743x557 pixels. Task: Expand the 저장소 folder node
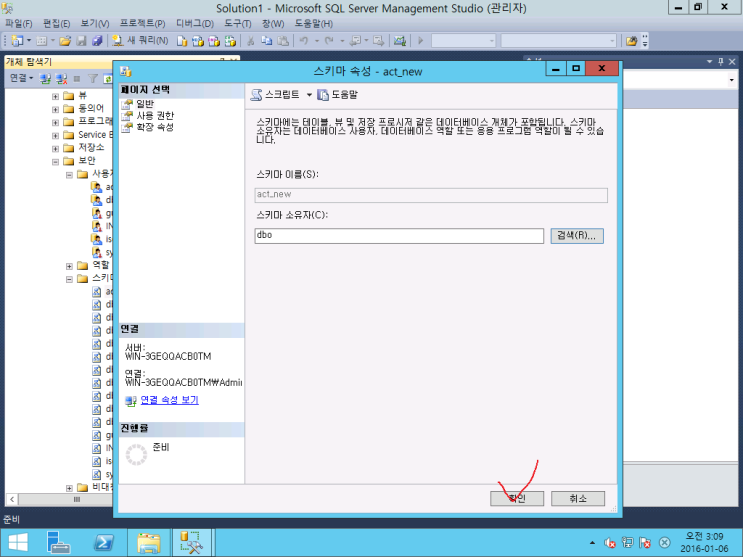[x=55, y=148]
